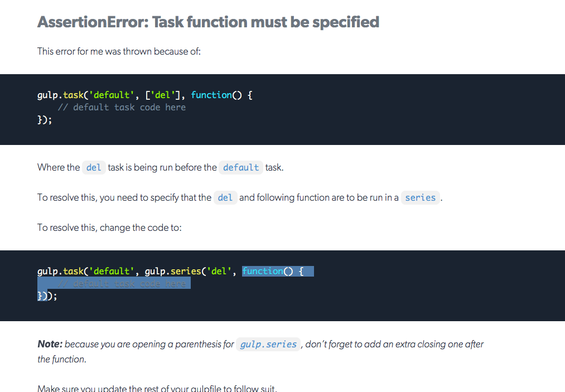
Task: Click ['del'] array in the first code block
Action: pyautogui.click(x=162, y=95)
